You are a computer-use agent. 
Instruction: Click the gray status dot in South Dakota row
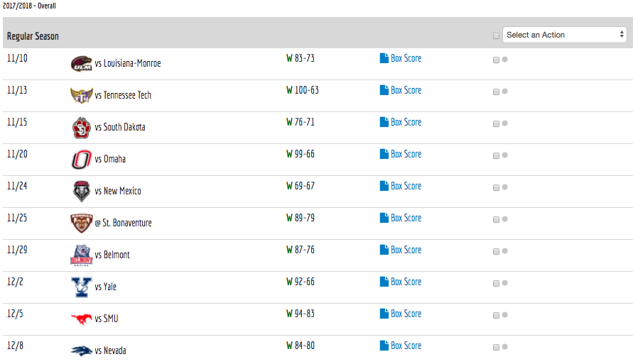pyautogui.click(x=505, y=123)
